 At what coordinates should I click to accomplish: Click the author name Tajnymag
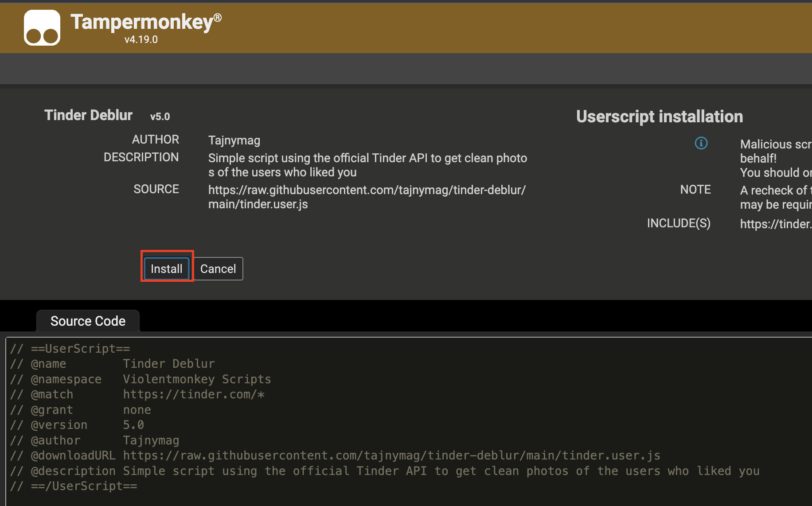pos(234,140)
